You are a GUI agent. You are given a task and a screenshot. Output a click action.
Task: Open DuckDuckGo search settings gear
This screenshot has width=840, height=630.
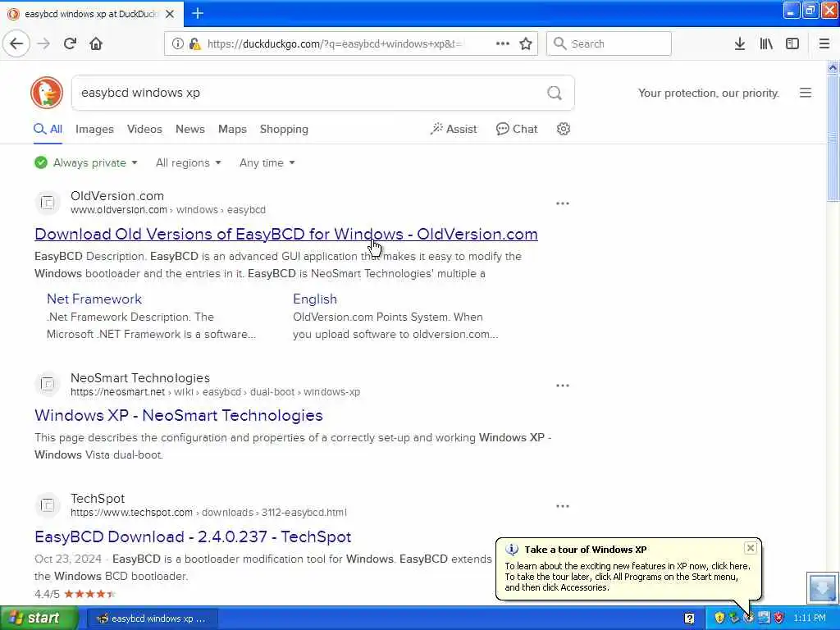[563, 129]
